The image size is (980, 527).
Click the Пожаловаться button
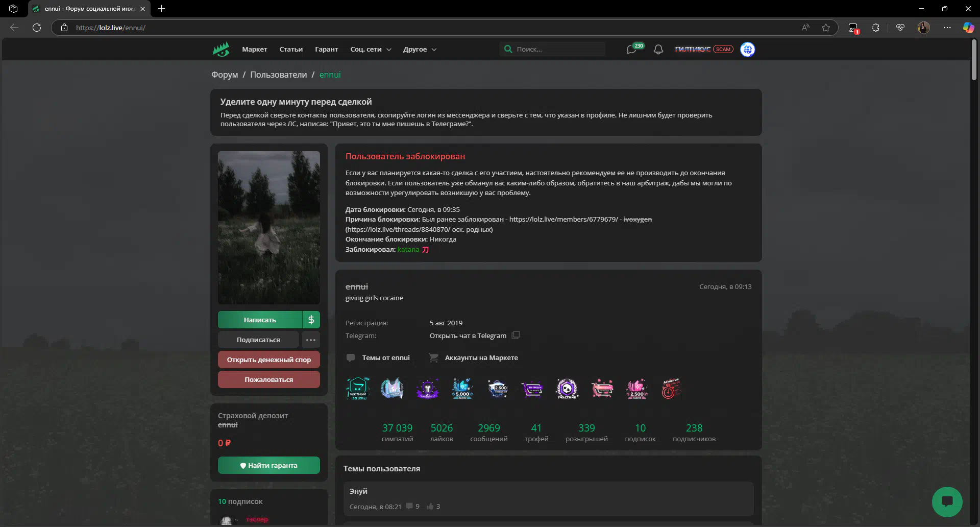click(269, 379)
